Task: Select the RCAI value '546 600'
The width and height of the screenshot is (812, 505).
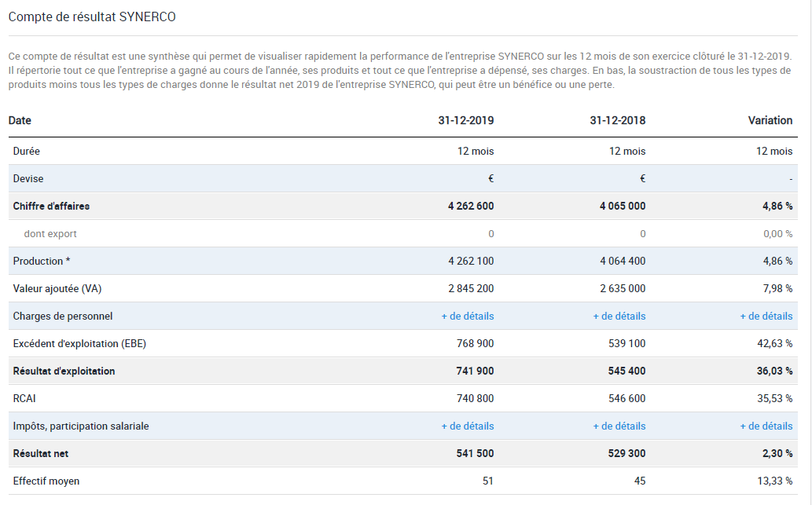Action: point(626,398)
